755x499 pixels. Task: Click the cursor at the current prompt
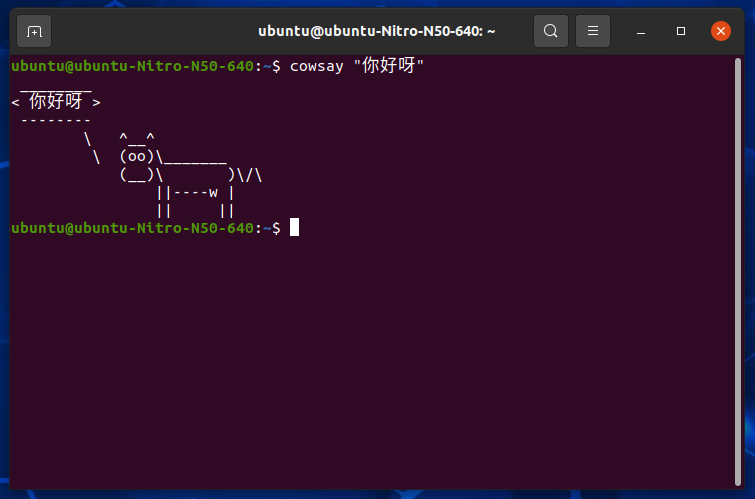pyautogui.click(x=294, y=227)
